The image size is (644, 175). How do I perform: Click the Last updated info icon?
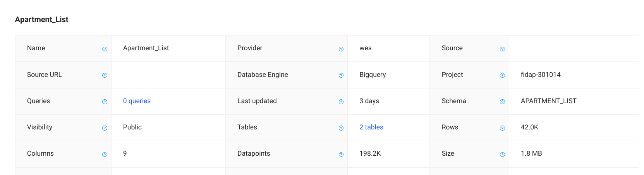(x=341, y=102)
